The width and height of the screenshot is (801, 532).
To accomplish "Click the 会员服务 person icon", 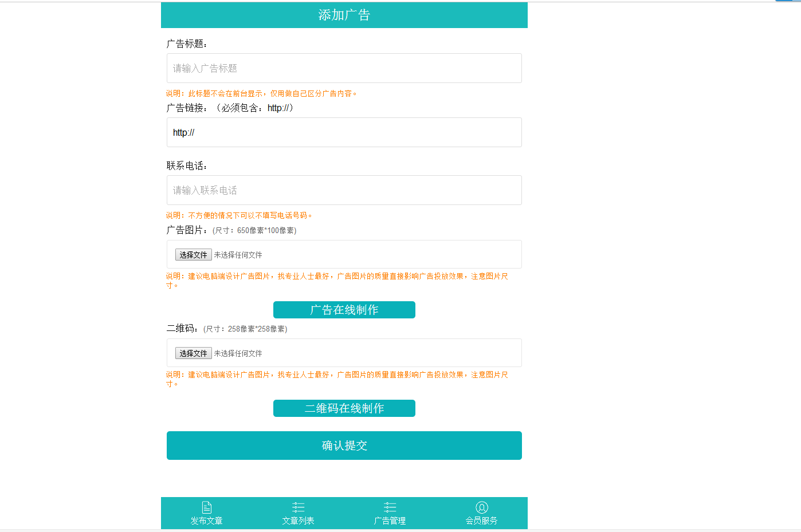I will tap(481, 506).
